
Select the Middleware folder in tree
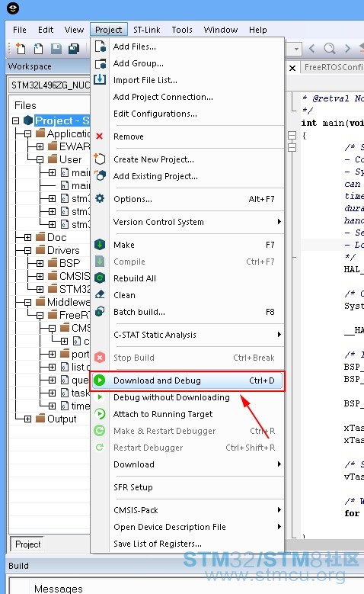(69, 302)
